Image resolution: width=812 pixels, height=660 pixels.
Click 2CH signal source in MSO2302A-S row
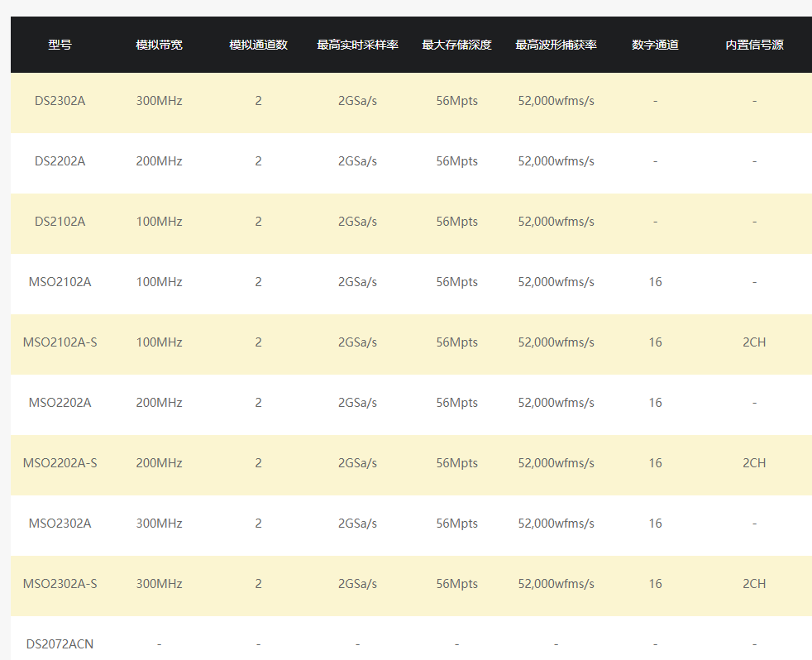click(x=754, y=584)
